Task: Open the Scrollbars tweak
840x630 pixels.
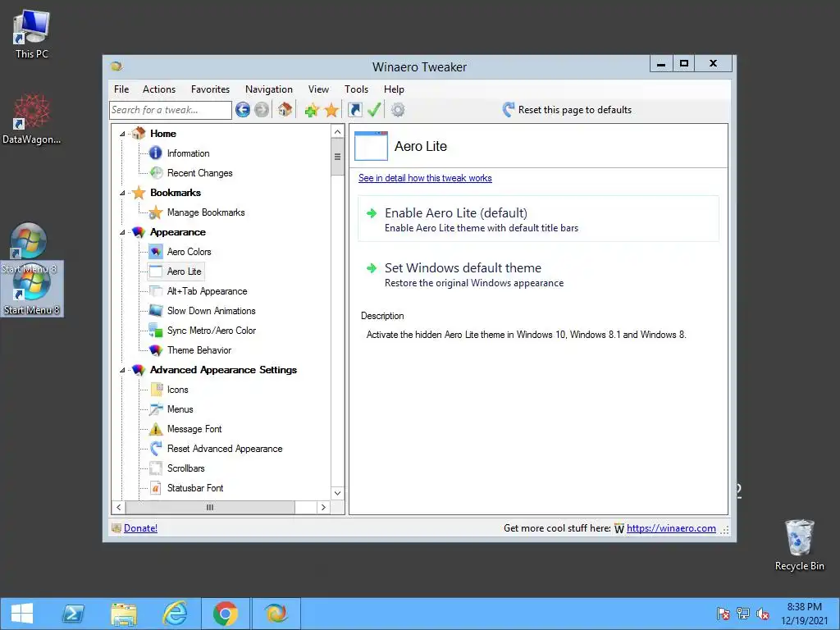Action: tap(185, 468)
